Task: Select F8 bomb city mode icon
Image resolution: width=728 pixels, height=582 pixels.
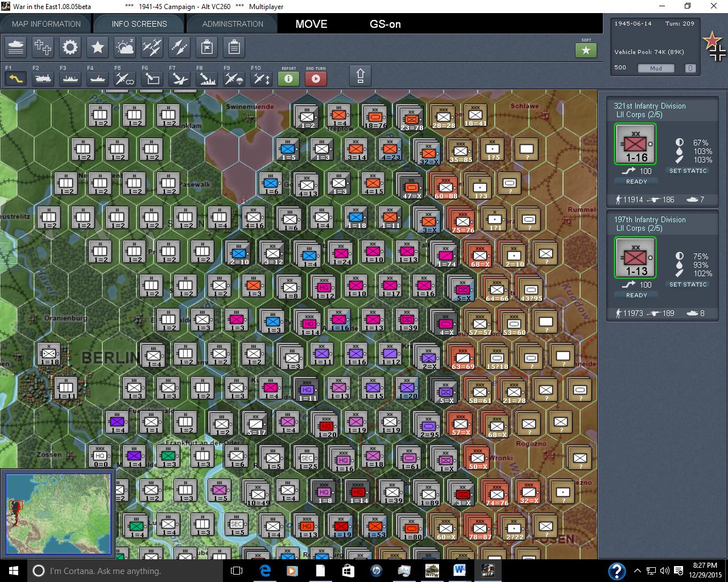Action: (206, 79)
